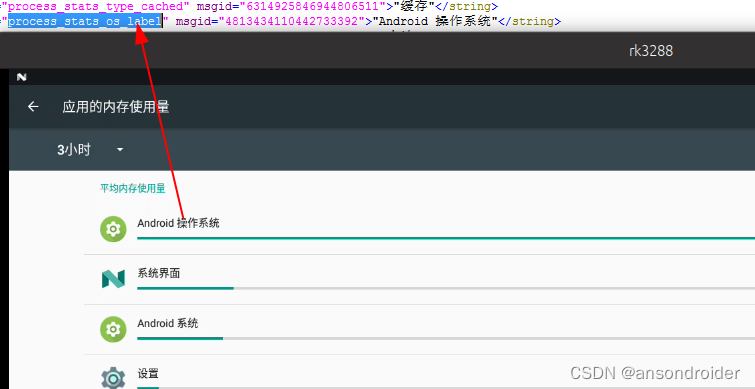Open the 系统界面 memory entry
Screen dimensions: 755x389
[x=419, y=280]
